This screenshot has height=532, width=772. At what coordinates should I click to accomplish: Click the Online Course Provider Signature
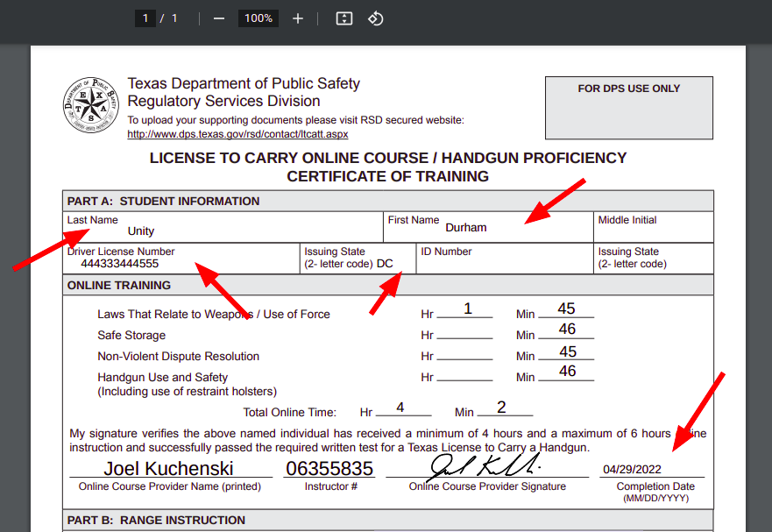click(x=485, y=465)
